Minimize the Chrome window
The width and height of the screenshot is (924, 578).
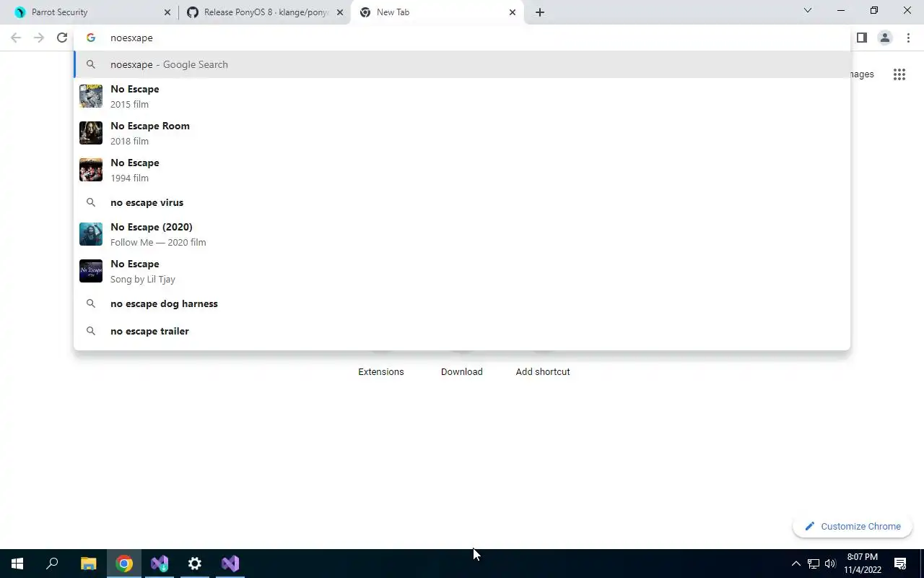pyautogui.click(x=841, y=11)
